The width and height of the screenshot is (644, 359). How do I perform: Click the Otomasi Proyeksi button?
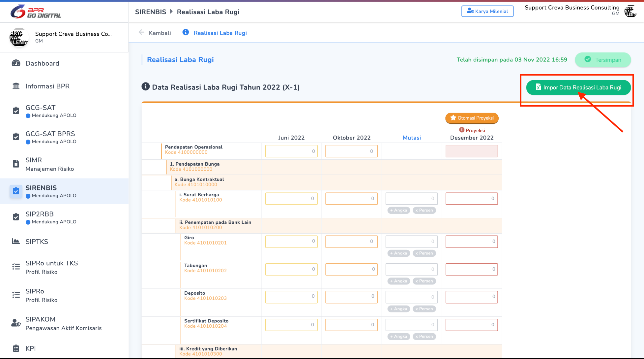[472, 118]
